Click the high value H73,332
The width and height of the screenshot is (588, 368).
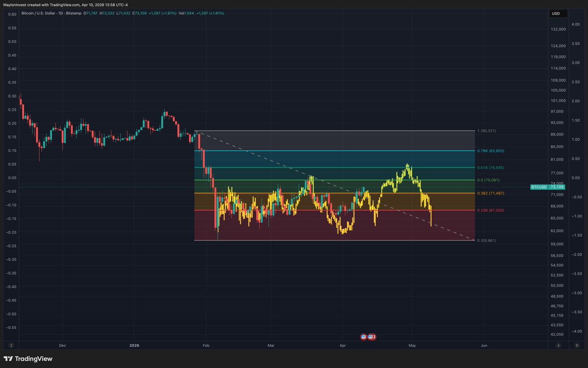[x=107, y=13]
